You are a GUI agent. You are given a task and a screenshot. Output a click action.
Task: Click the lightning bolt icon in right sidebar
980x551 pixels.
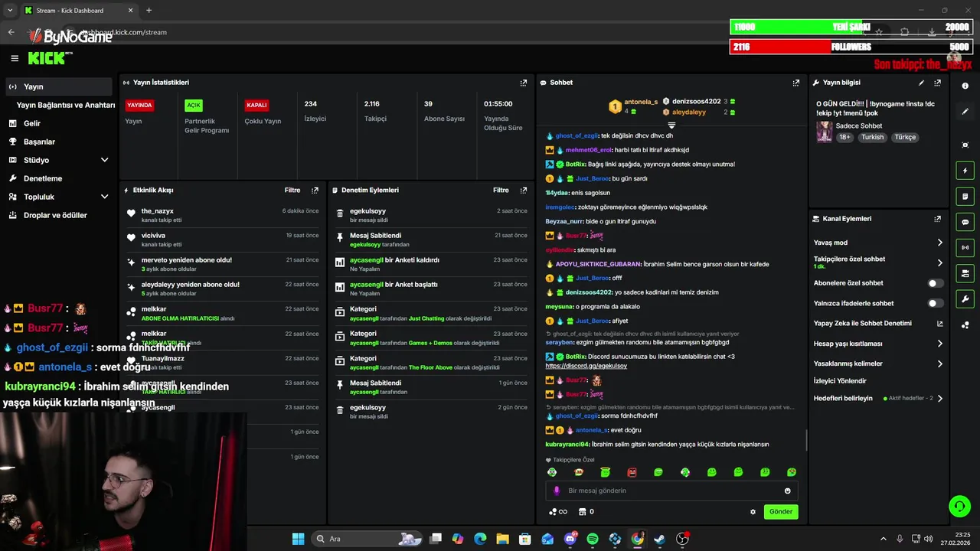tap(965, 171)
